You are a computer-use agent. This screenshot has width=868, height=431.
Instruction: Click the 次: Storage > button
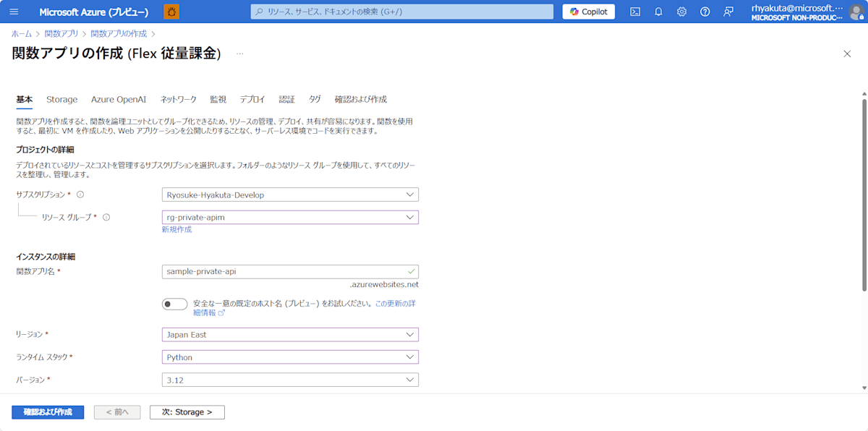point(187,412)
